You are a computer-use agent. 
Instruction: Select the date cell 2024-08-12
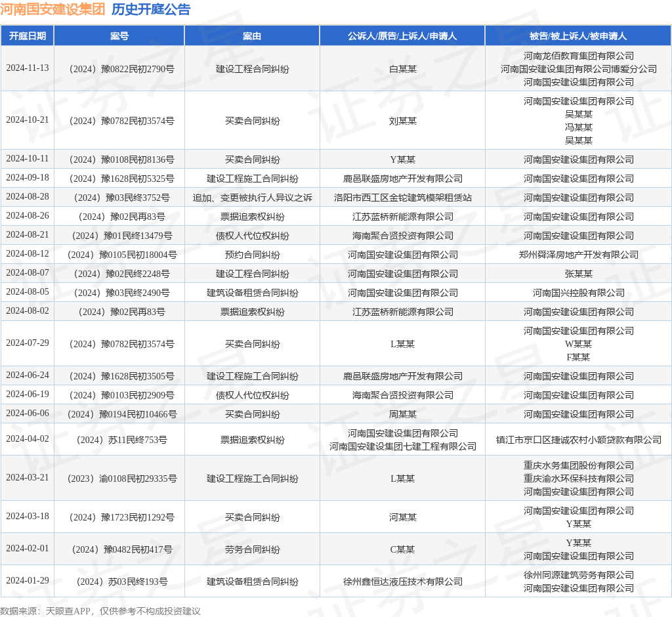(28, 254)
